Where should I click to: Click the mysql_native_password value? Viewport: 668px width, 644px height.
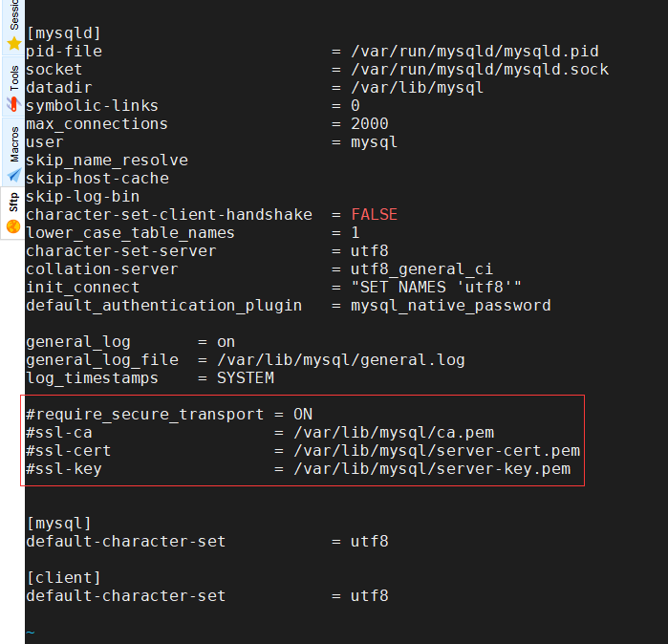pos(450,306)
